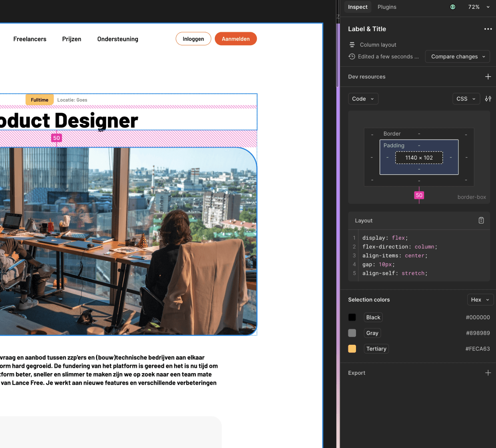Screen dimensions: 496x448
Task: Select the Tertiary orange color swatch
Action: pos(352,349)
